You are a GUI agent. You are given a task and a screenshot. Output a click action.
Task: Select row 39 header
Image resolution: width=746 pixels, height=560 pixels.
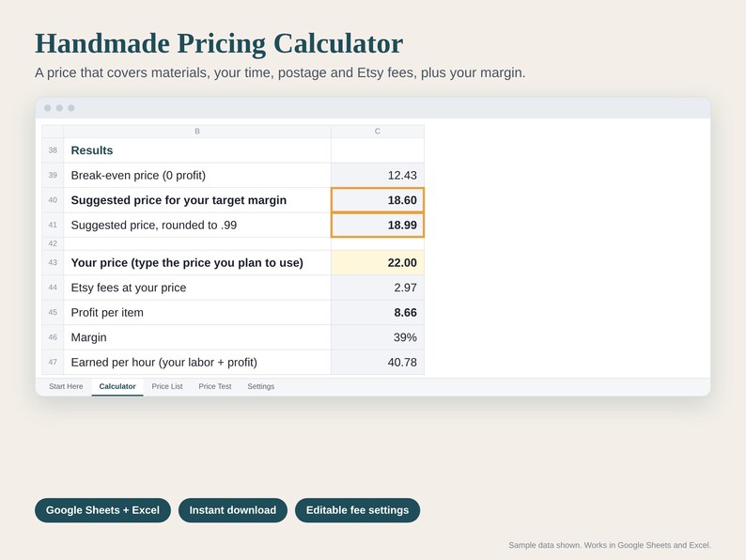(x=53, y=175)
